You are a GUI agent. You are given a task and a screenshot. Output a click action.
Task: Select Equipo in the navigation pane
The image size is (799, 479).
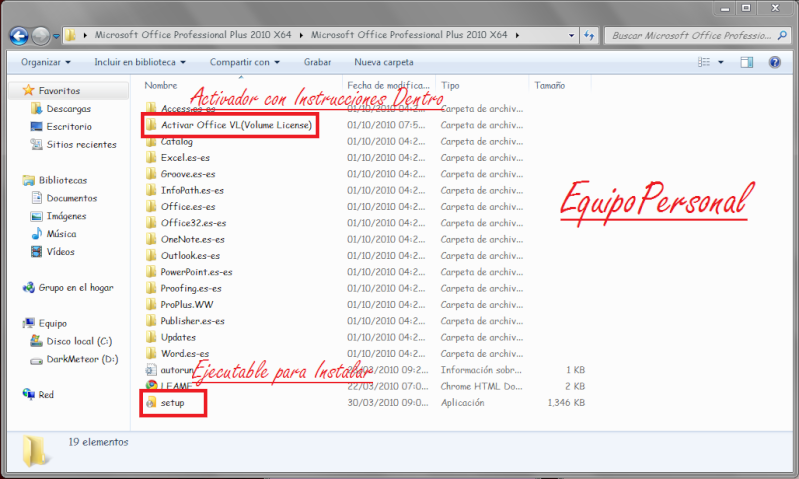pyautogui.click(x=52, y=323)
